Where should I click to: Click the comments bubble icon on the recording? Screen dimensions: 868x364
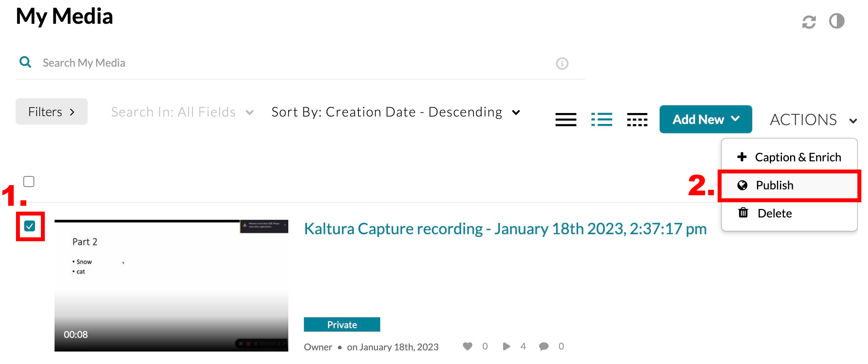544,346
